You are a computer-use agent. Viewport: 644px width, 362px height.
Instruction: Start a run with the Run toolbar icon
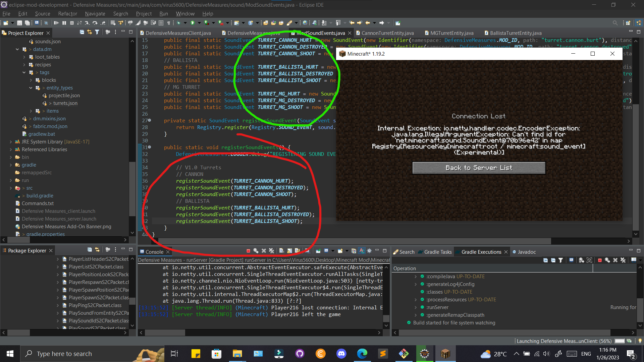coord(192,23)
